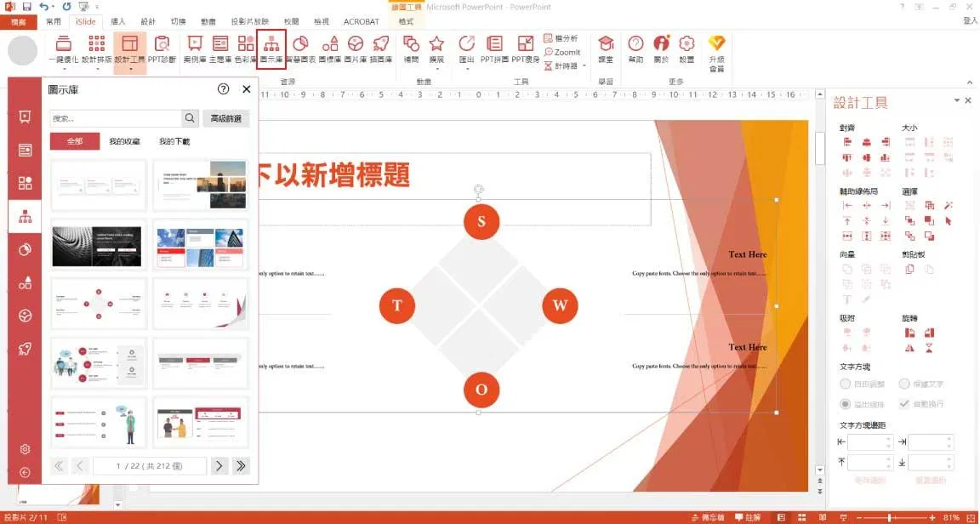
Task: Click the PPT瘦身 slimming tool icon
Action: click(526, 49)
